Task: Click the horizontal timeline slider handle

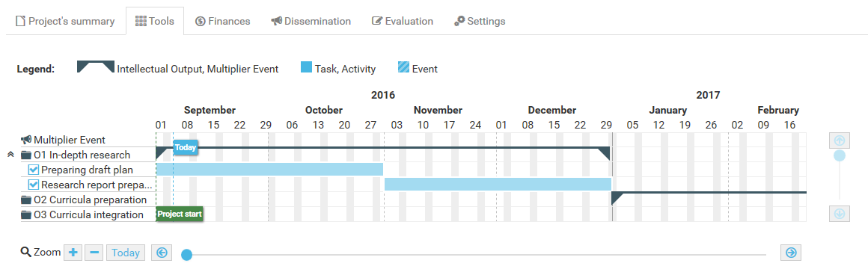Action: click(187, 255)
